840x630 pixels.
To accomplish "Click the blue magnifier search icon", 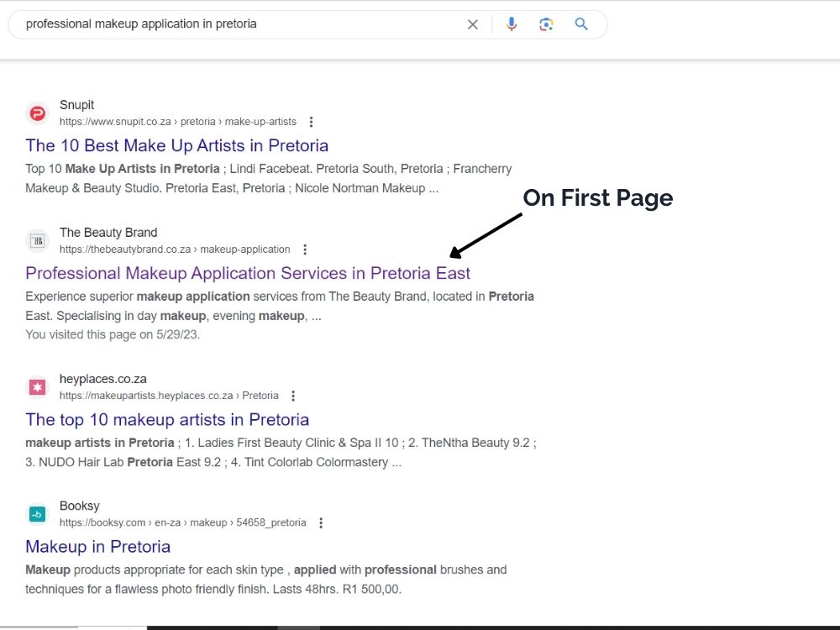I will (x=581, y=24).
